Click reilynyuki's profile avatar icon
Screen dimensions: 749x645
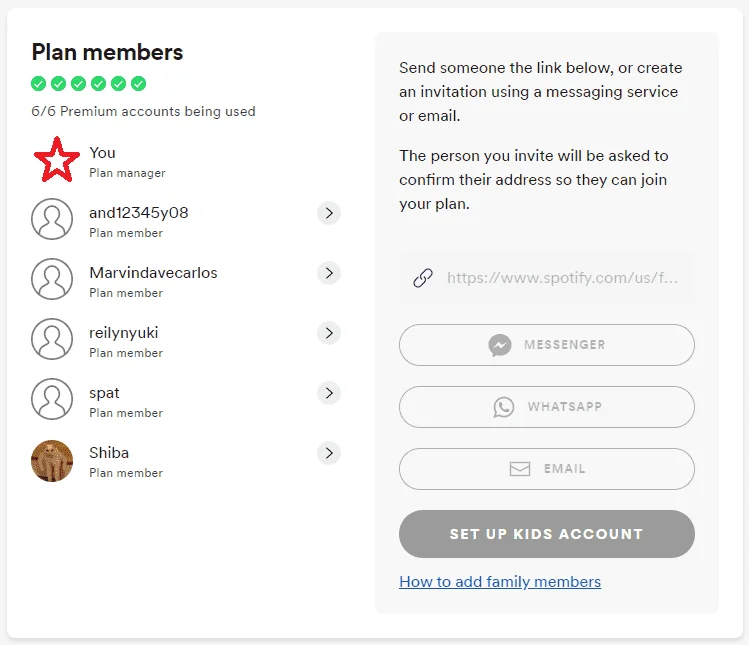click(52, 339)
